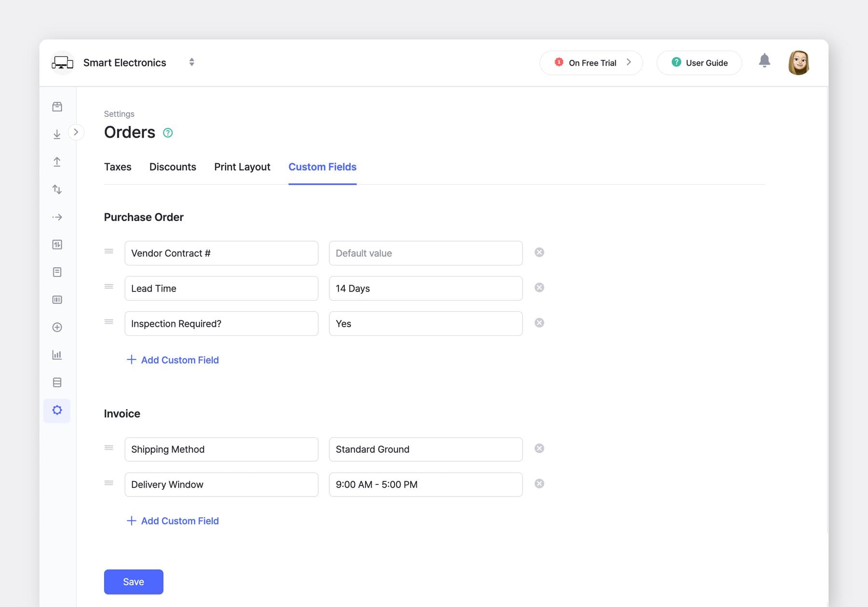Click the Save button
Image resolution: width=868 pixels, height=607 pixels.
[133, 581]
